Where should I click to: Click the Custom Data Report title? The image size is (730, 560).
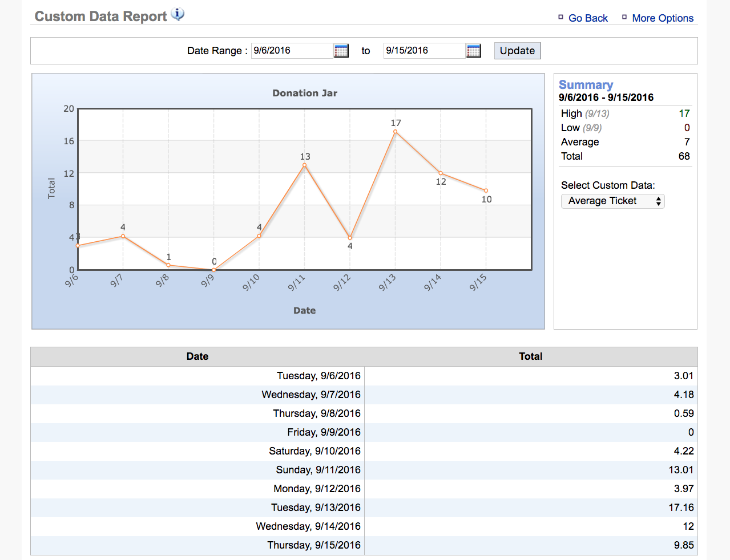(101, 17)
